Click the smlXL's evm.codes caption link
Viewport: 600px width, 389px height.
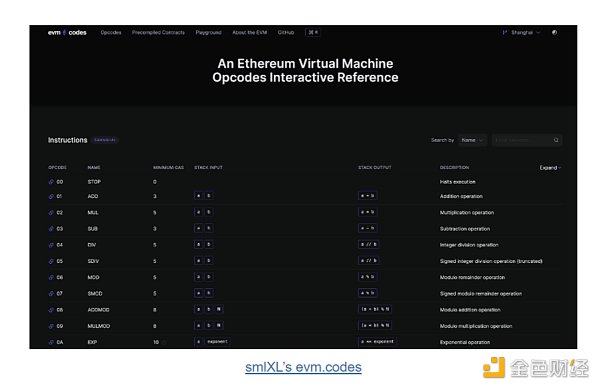point(303,368)
